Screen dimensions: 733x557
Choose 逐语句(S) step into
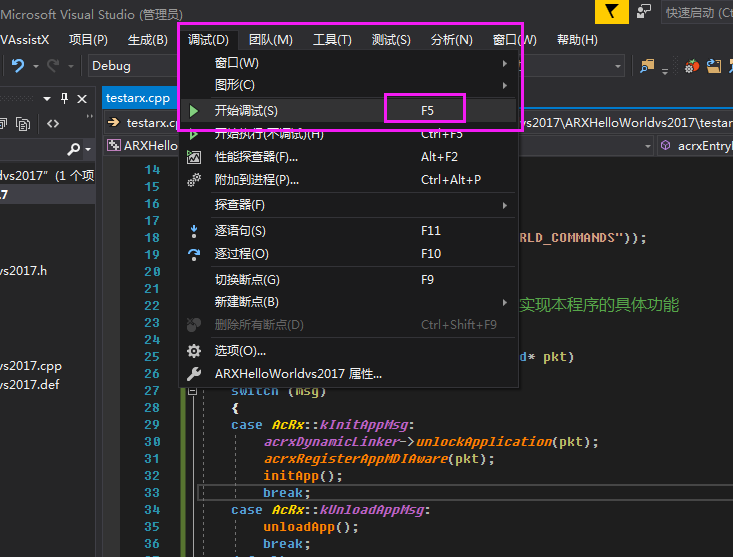(349, 231)
